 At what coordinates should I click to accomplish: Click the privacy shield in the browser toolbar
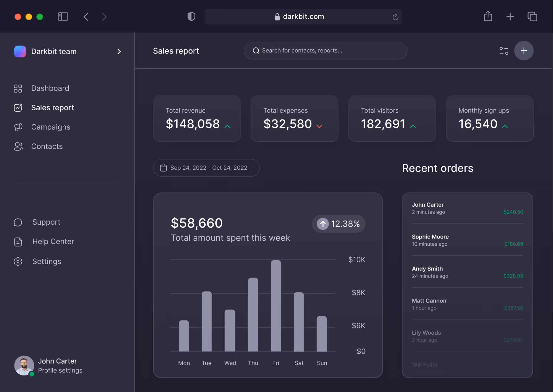[191, 17]
